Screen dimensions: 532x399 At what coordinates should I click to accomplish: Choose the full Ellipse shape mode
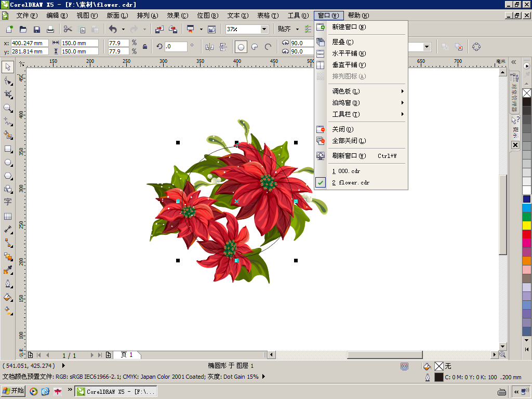point(241,47)
